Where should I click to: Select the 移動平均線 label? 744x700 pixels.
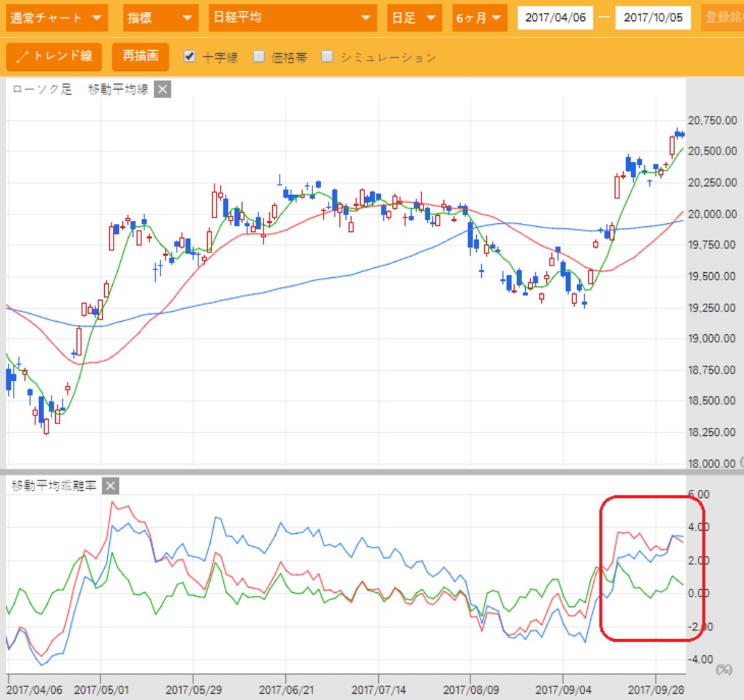point(118,89)
